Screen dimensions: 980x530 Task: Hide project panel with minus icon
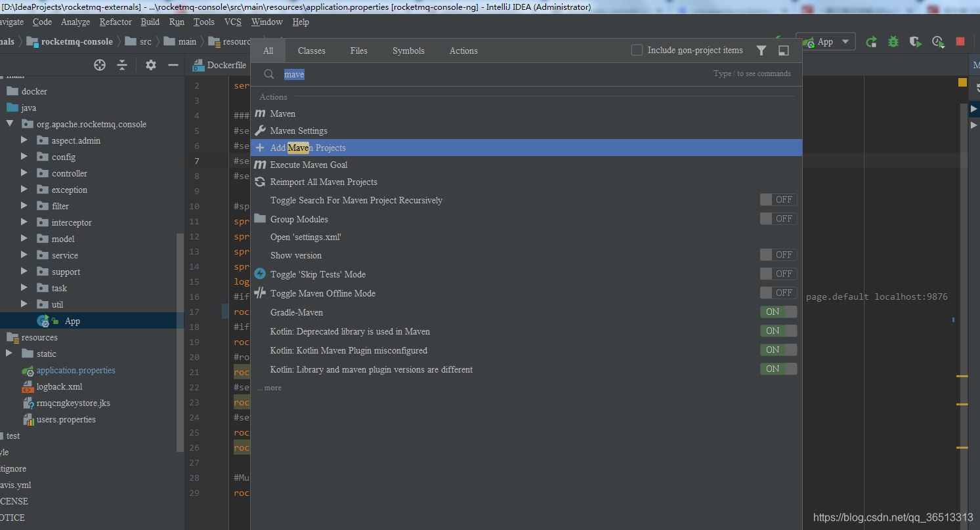point(173,65)
